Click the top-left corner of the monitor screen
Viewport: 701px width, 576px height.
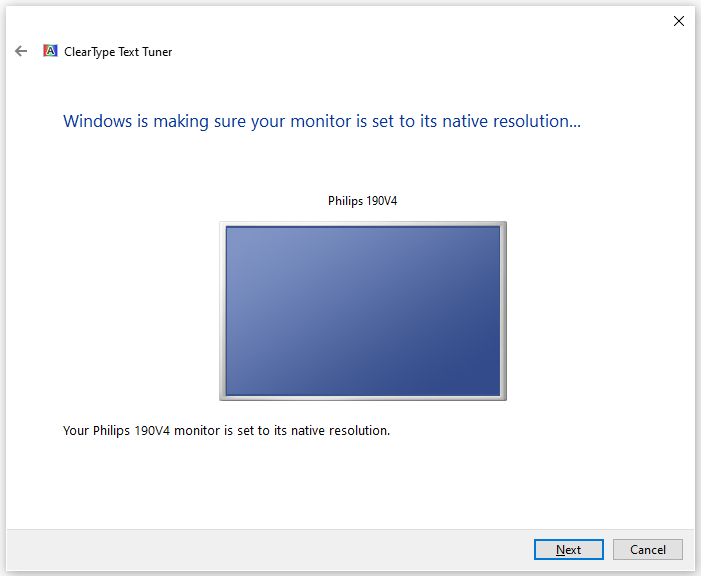(230, 231)
